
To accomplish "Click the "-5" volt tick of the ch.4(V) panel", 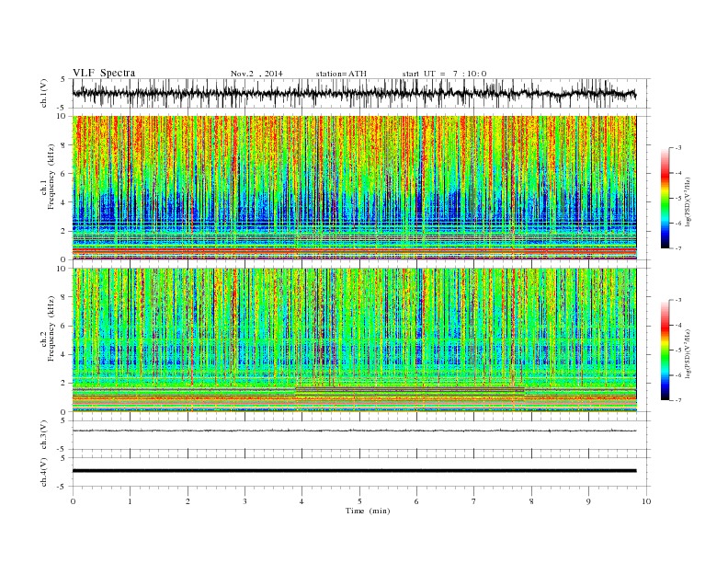I will pos(62,487).
